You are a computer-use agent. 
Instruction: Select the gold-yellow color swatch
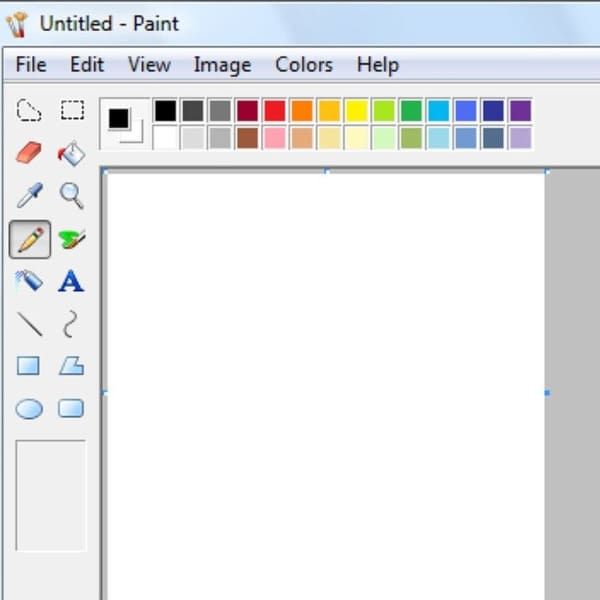click(329, 111)
